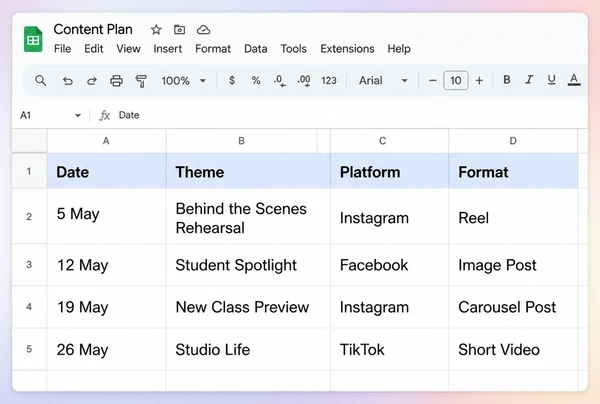600x404 pixels.
Task: Undo the last action
Action: (67, 81)
